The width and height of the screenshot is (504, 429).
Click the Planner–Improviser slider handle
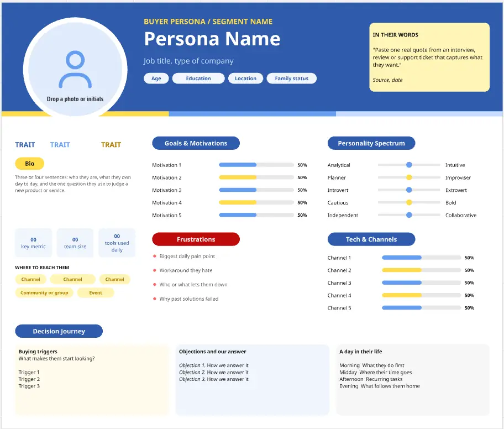pos(409,177)
